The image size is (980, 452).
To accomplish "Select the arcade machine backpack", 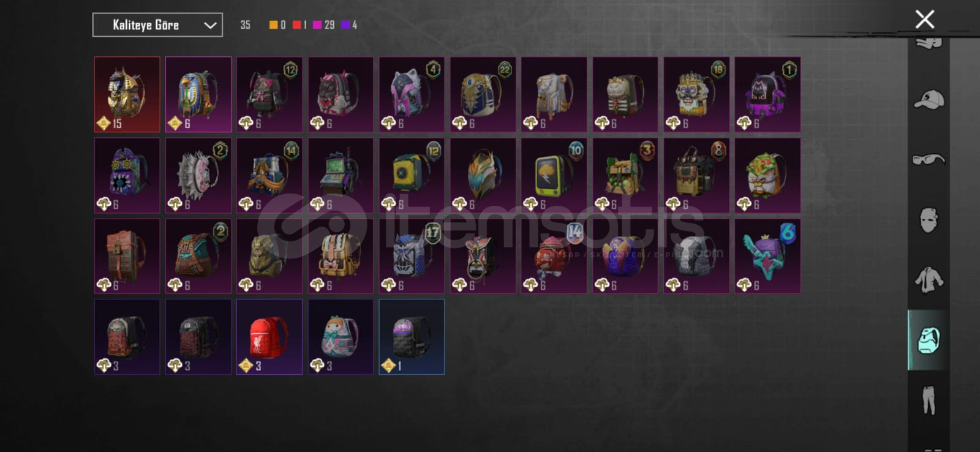I will 341,175.
